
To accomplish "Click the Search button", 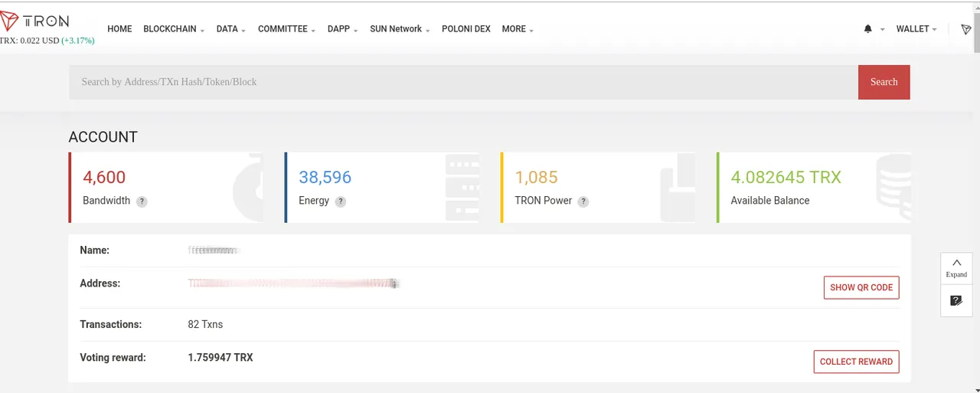I will click(x=884, y=82).
